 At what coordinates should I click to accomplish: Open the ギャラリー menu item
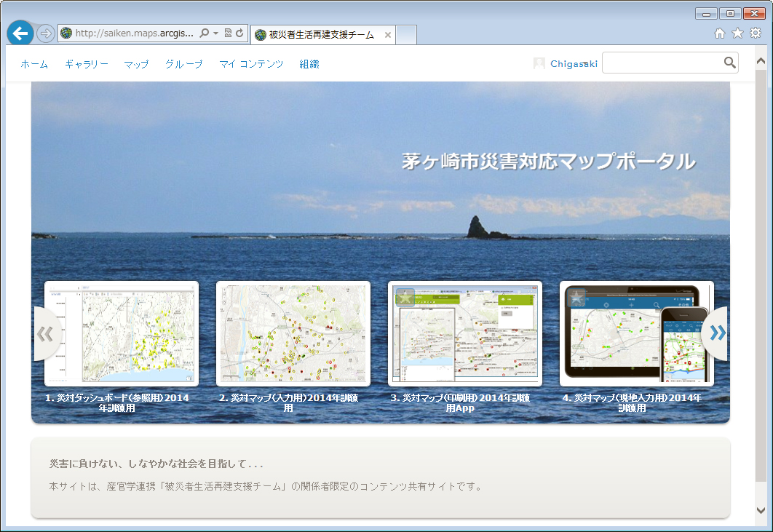pyautogui.click(x=86, y=64)
